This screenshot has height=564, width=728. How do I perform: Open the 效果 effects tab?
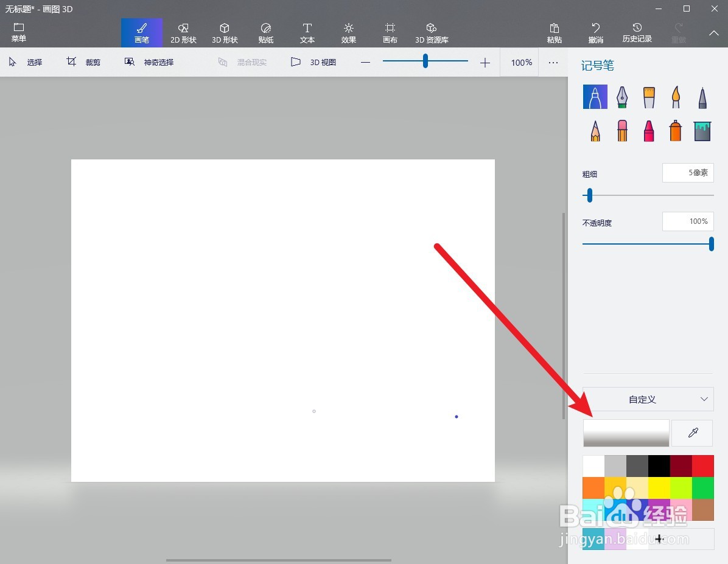(x=349, y=33)
